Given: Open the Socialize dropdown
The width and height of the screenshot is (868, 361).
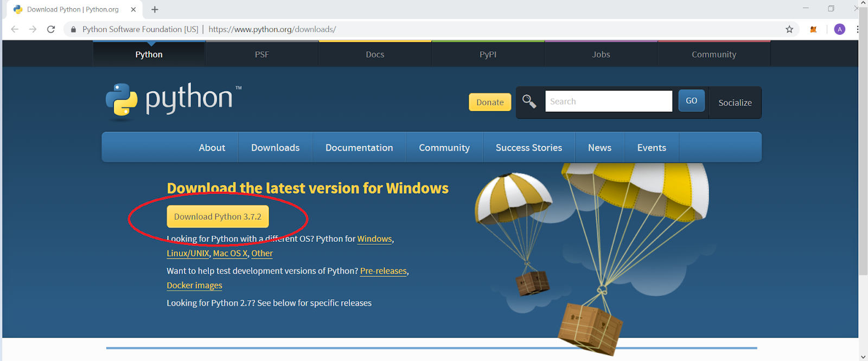Looking at the screenshot, I should [x=735, y=102].
